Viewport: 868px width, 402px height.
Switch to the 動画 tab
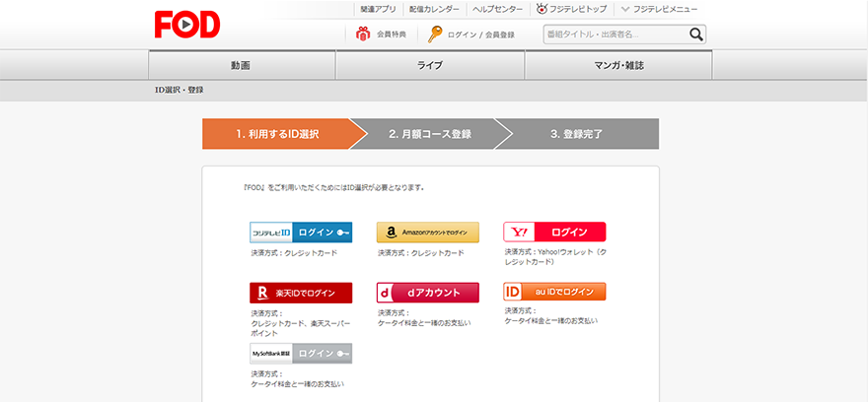click(242, 65)
